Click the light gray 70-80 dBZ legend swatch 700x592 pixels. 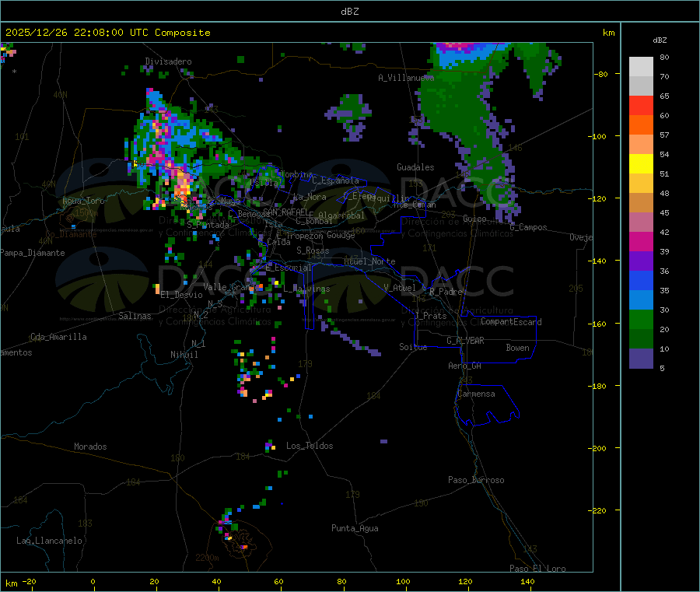[x=641, y=67]
